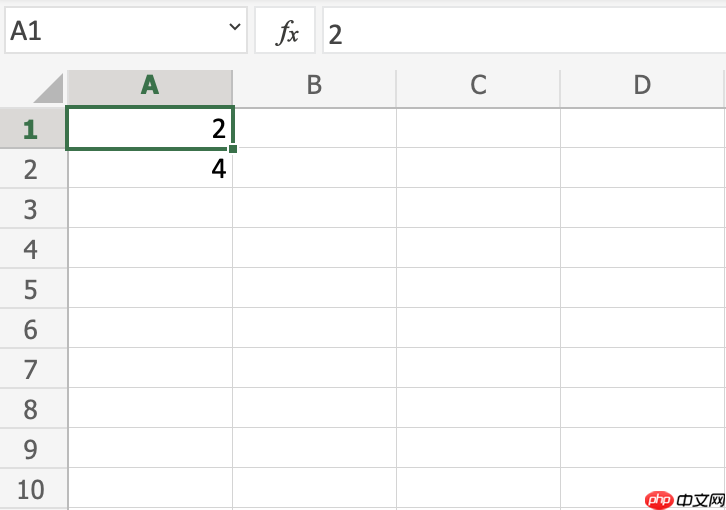This screenshot has height=510, width=726.
Task: Click empty cell C3
Action: click(x=478, y=209)
